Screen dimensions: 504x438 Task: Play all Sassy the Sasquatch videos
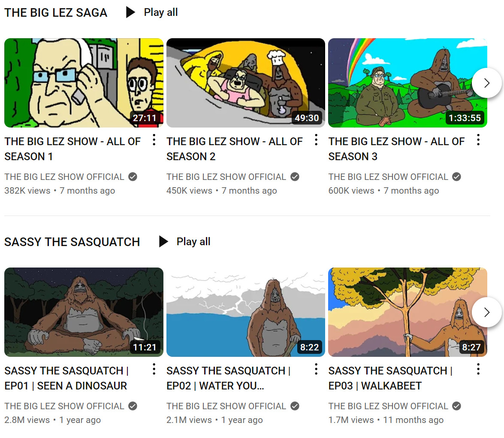(184, 242)
